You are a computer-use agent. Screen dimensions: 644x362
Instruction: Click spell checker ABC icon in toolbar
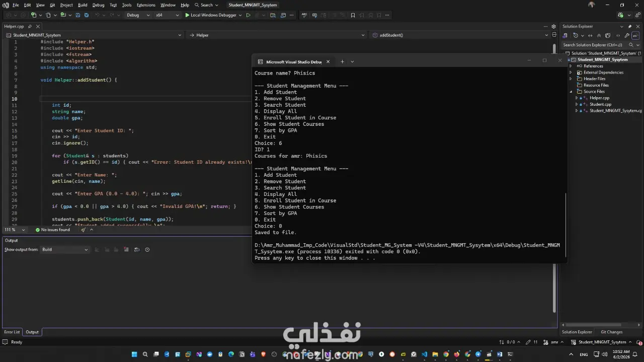tap(304, 15)
